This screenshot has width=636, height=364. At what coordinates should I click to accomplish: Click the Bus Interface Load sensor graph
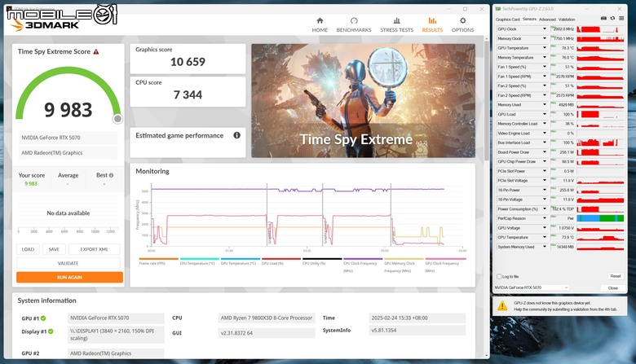coord(600,143)
